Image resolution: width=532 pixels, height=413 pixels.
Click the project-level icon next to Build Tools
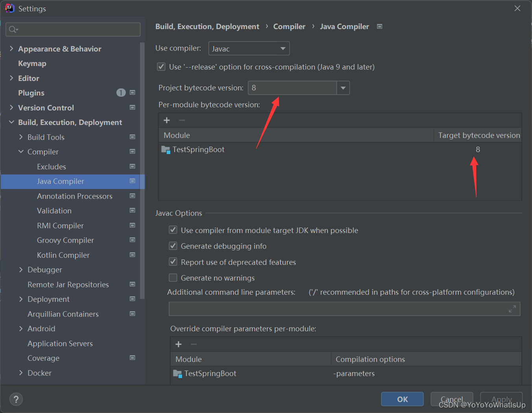point(133,137)
